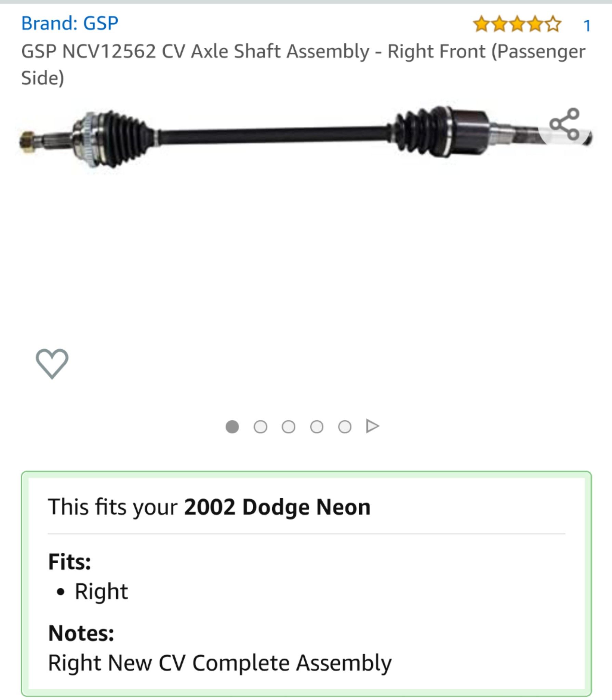Open the Brand: GSP link

pos(70,23)
